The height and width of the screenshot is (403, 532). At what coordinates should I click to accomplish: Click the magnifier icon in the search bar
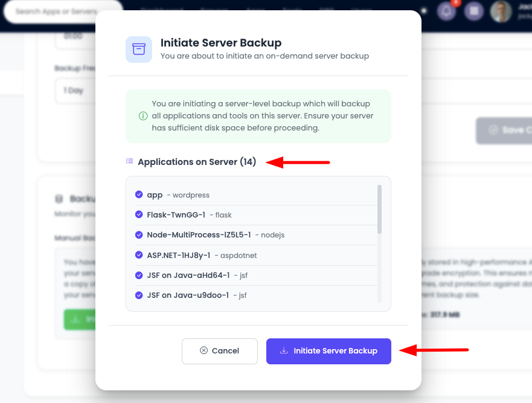[11, 11]
